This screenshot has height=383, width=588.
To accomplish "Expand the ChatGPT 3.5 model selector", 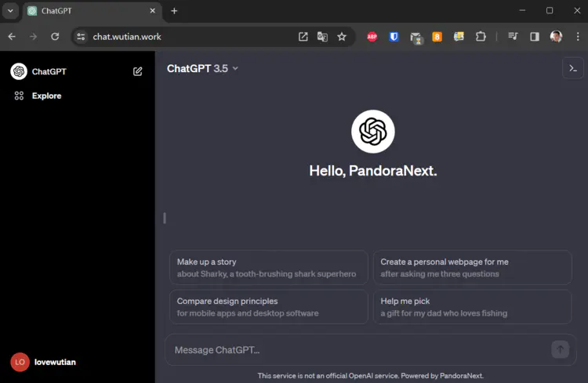I will point(202,69).
